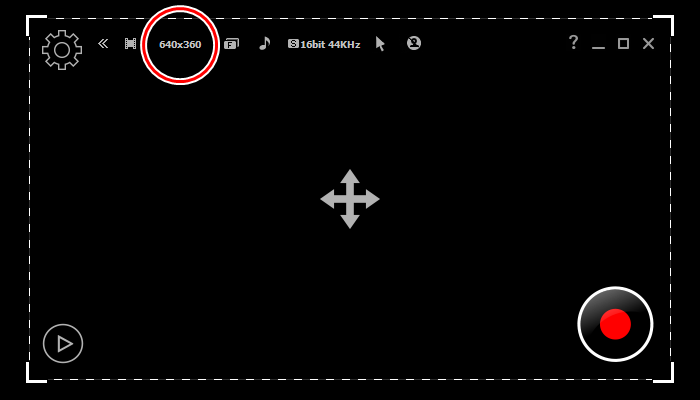Maximize the capture region window
The image size is (700, 400).
(x=623, y=44)
